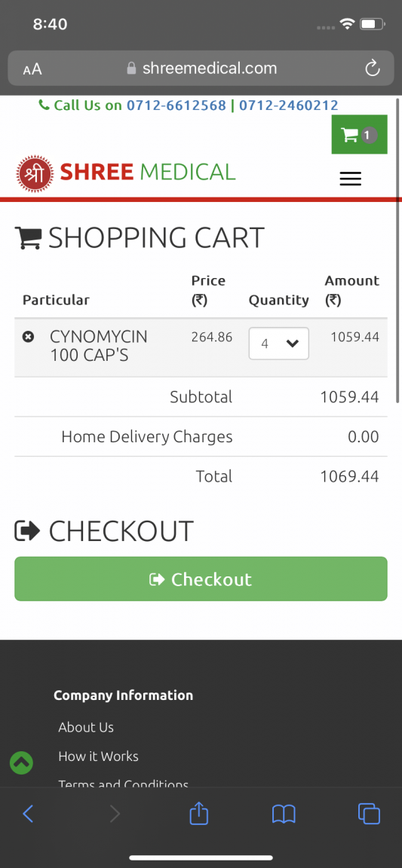Open the hamburger navigation menu
The image size is (402, 868).
pyautogui.click(x=351, y=179)
